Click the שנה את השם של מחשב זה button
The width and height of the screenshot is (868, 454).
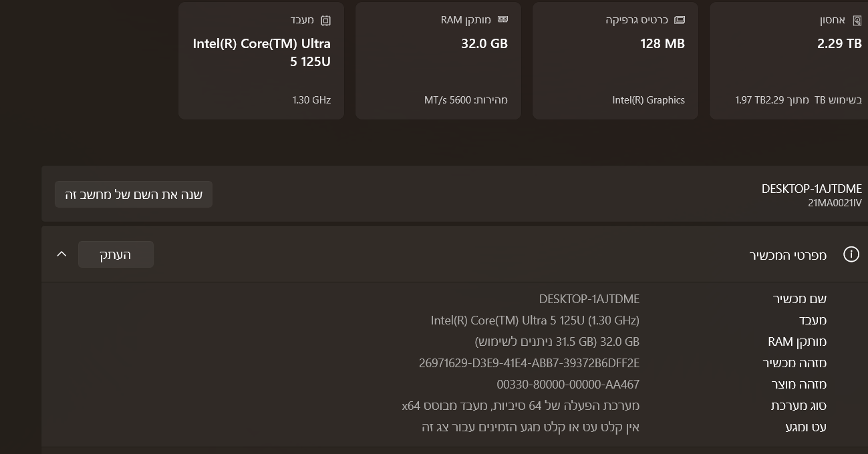(x=134, y=194)
